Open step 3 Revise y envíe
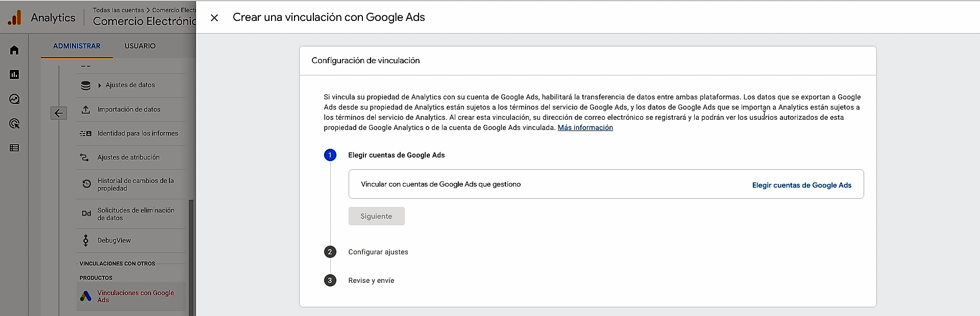 point(371,280)
